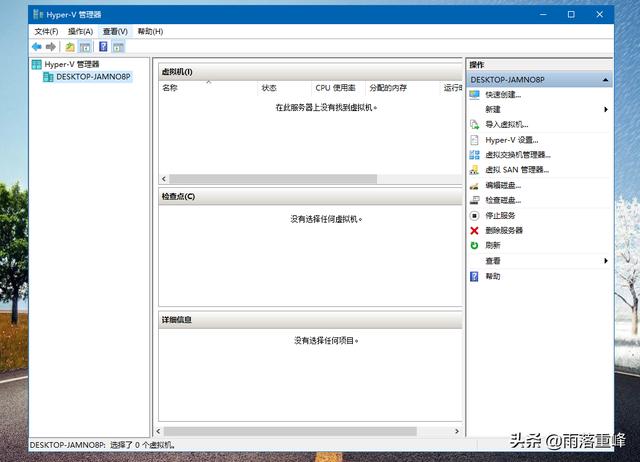Open the 文件(F) menu

(x=46, y=31)
